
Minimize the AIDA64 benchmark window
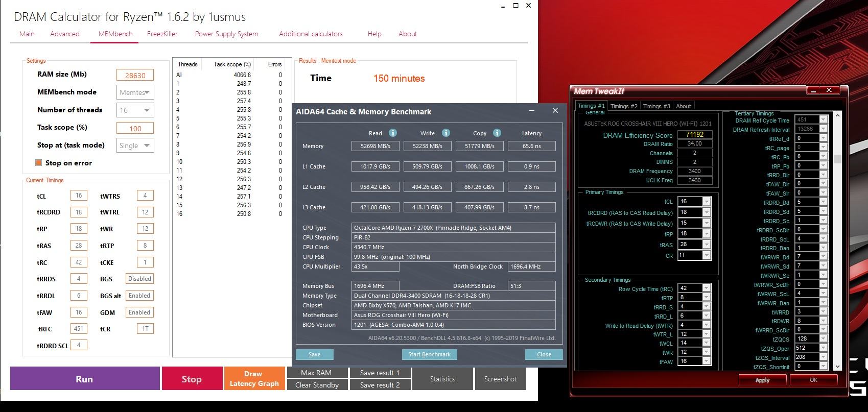(532, 111)
